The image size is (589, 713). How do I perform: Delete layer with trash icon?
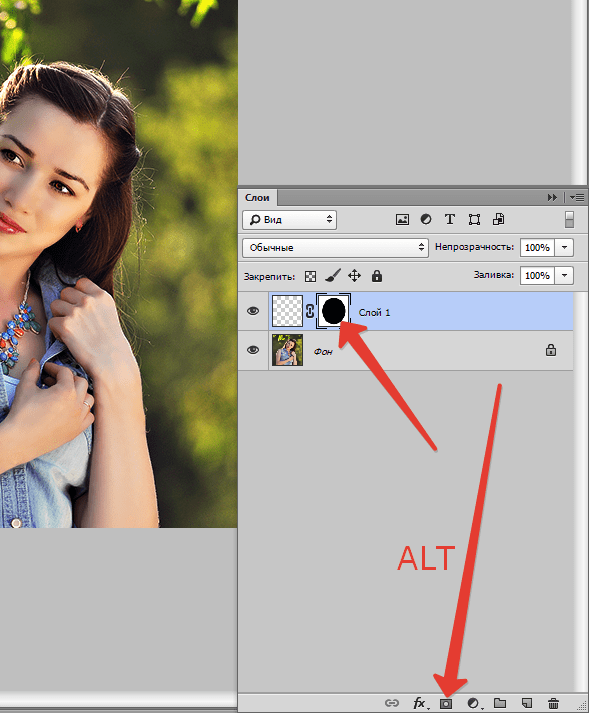553,703
